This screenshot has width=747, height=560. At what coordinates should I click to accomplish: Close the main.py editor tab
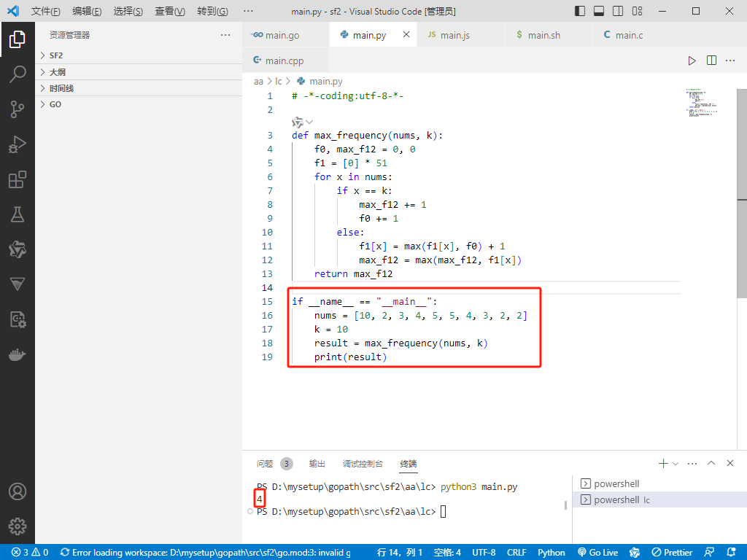tap(406, 34)
